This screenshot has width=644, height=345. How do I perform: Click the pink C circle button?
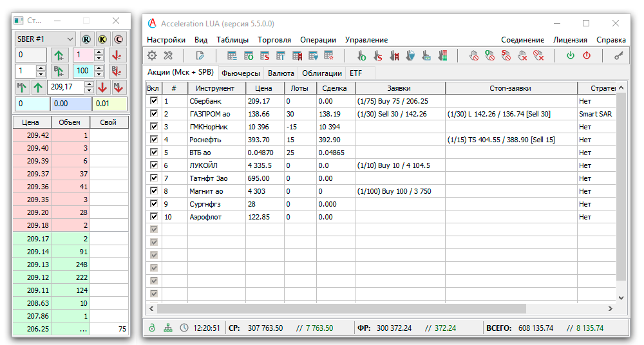[x=118, y=39]
